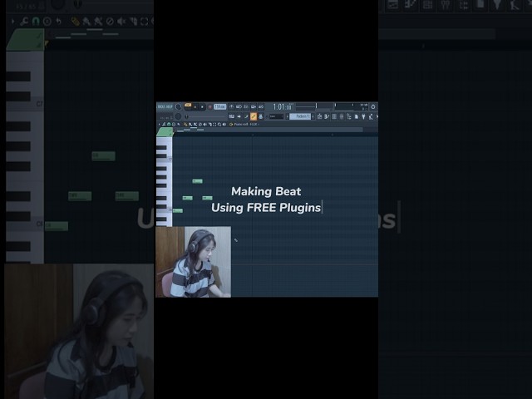This screenshot has height=399, width=532.
Task: Click the highlighted orange link icon
Action: (x=254, y=116)
